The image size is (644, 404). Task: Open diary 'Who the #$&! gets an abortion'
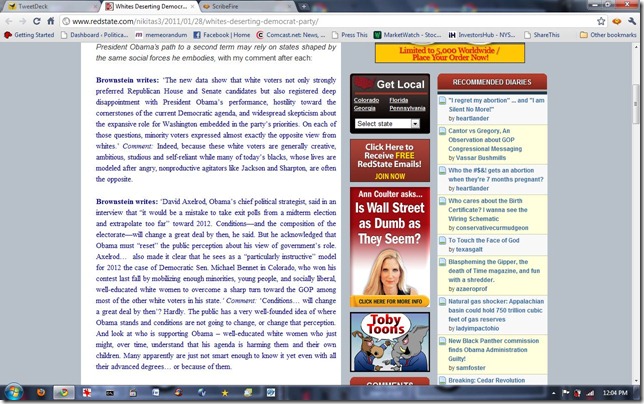[495, 175]
